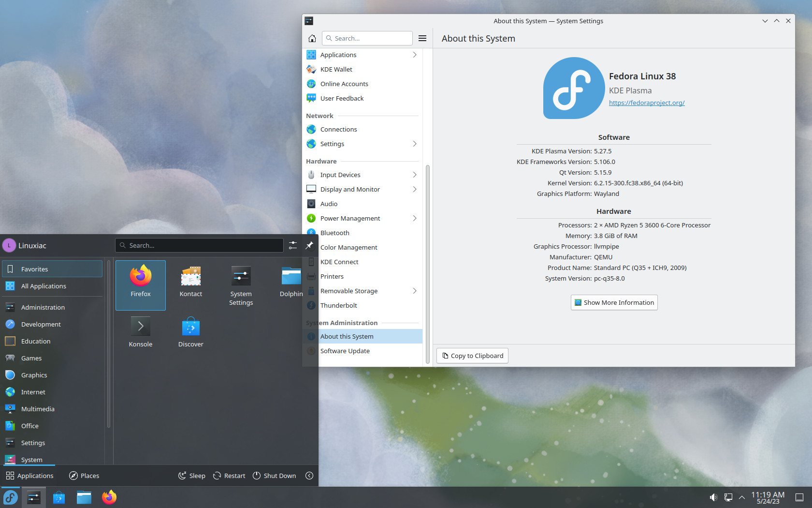This screenshot has width=812, height=508.
Task: Click the home icon in System Settings
Action: coord(312,38)
